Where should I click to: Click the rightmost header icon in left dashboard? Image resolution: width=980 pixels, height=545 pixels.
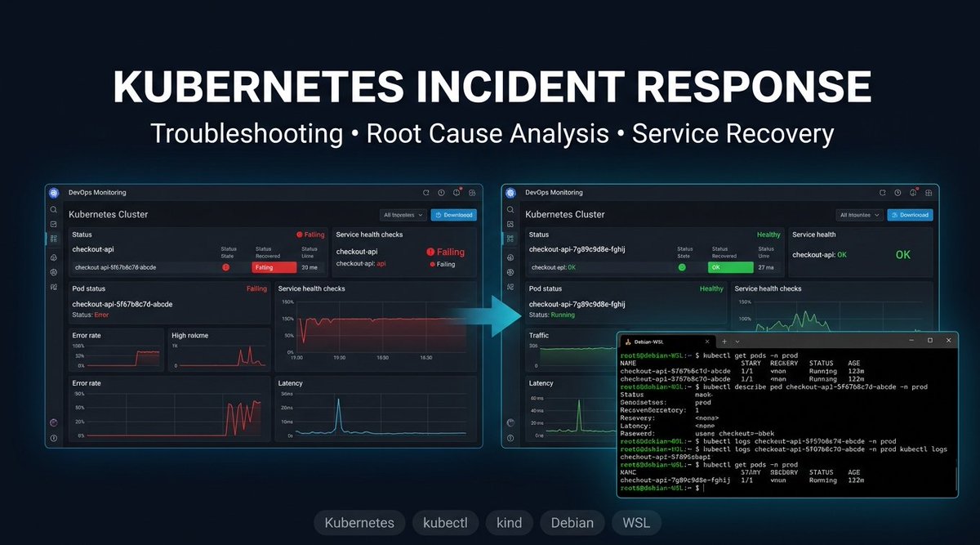(x=470, y=193)
